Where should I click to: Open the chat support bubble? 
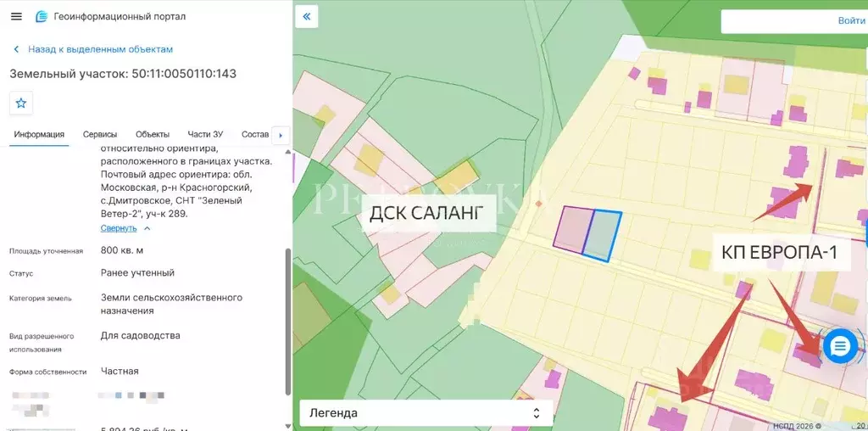click(x=840, y=346)
